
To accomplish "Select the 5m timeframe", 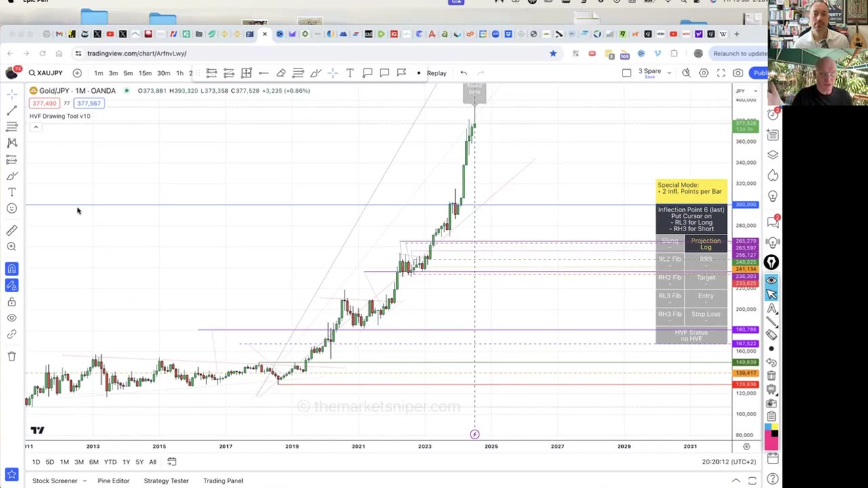I will tap(128, 73).
